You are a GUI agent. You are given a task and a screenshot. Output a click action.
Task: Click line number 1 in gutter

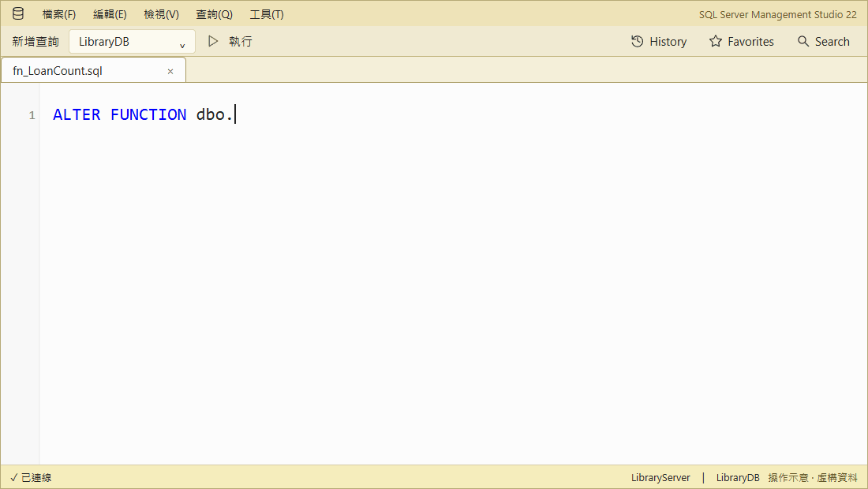(x=32, y=115)
